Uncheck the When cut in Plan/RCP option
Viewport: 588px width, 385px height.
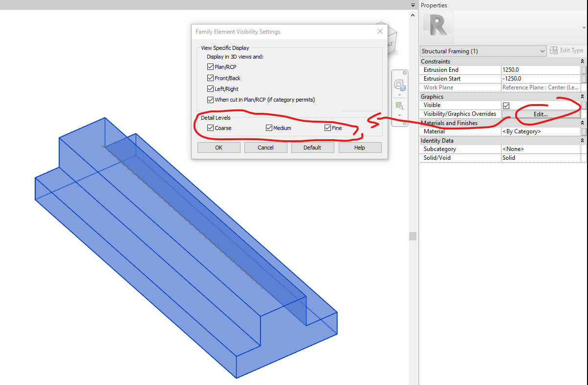pyautogui.click(x=210, y=100)
